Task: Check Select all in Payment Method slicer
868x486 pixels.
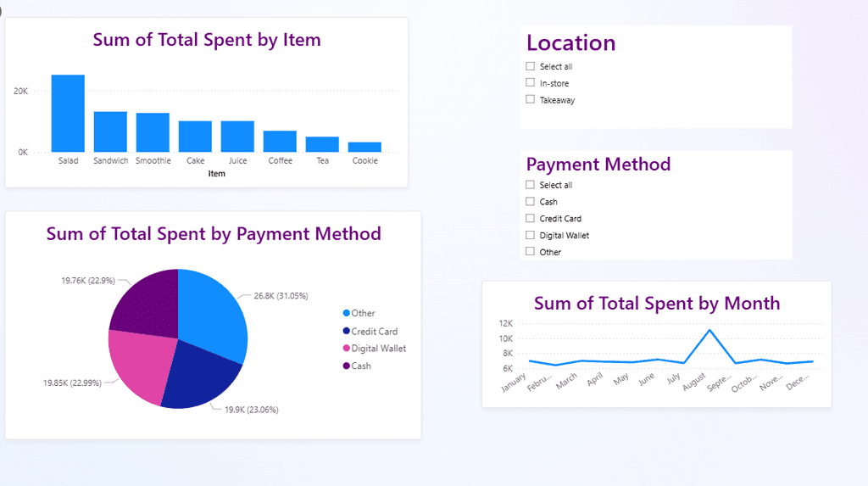Action: pyautogui.click(x=531, y=185)
